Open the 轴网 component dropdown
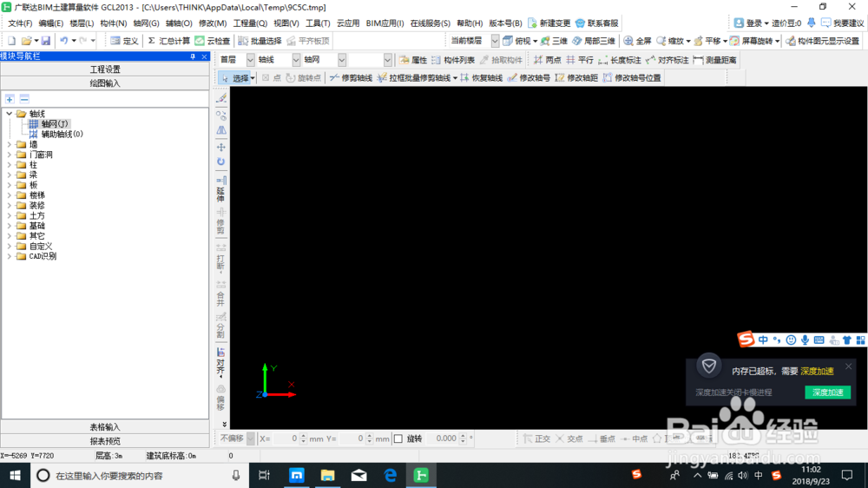The width and height of the screenshot is (868, 488). [x=342, y=60]
